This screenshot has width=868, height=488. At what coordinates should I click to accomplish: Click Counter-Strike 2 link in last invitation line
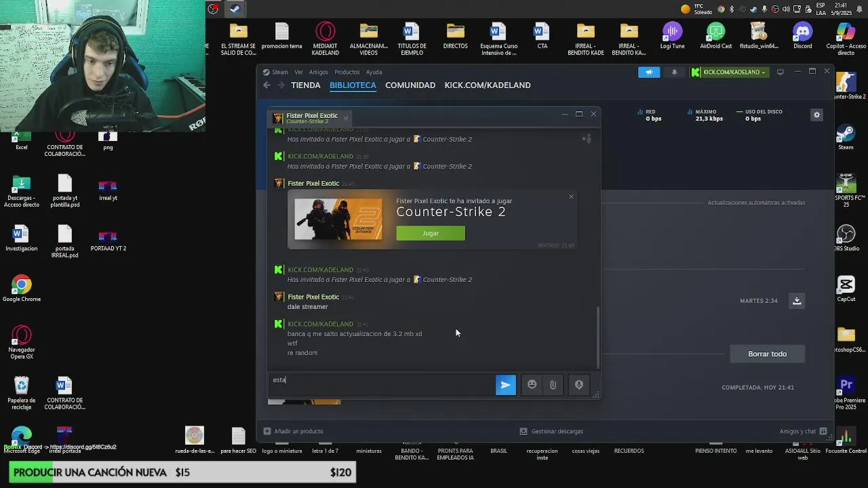click(447, 280)
